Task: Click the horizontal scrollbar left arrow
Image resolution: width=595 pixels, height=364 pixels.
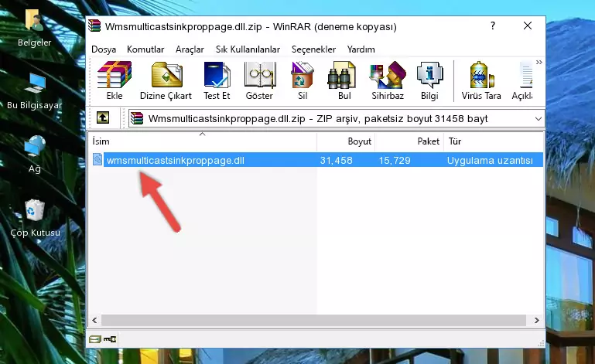Action: click(x=95, y=320)
